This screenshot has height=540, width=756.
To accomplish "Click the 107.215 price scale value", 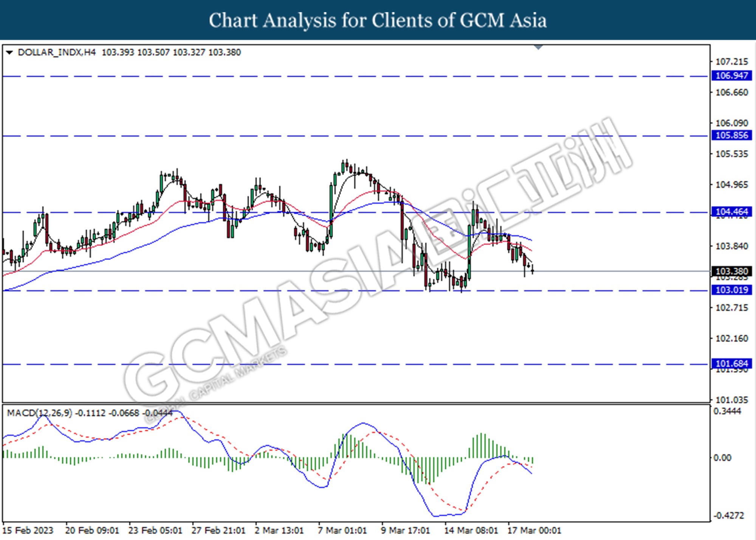I will pos(732,62).
